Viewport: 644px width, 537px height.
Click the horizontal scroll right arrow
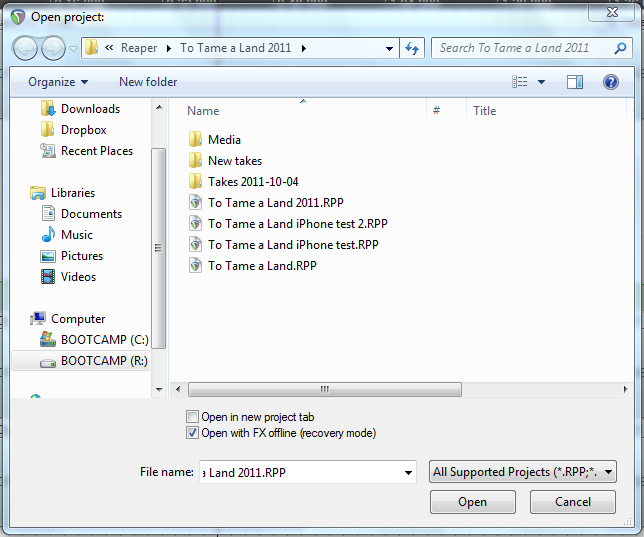(625, 389)
